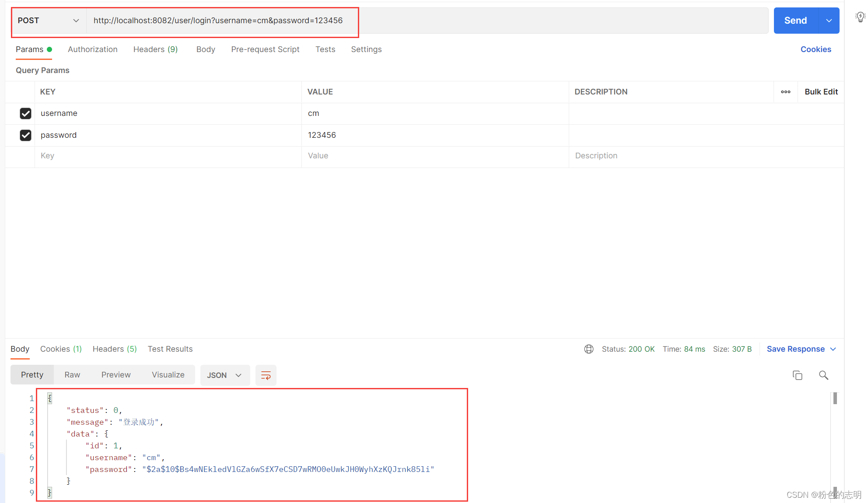
Task: Open the Settings tab
Action: pyautogui.click(x=366, y=49)
